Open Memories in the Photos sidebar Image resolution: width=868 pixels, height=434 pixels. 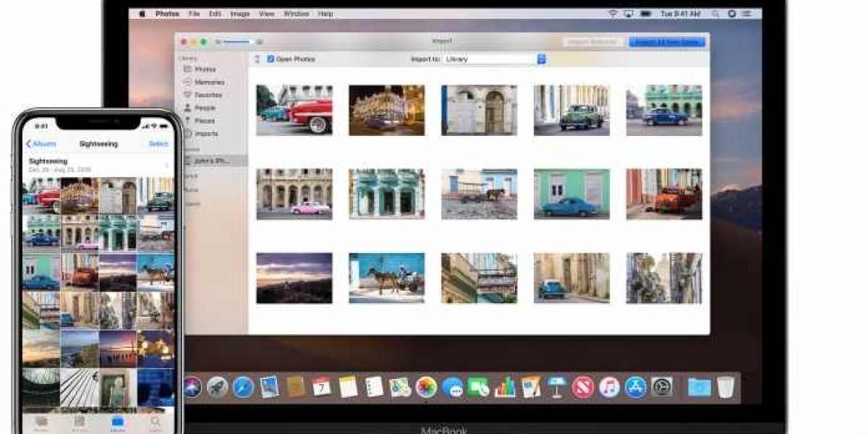pos(208,82)
